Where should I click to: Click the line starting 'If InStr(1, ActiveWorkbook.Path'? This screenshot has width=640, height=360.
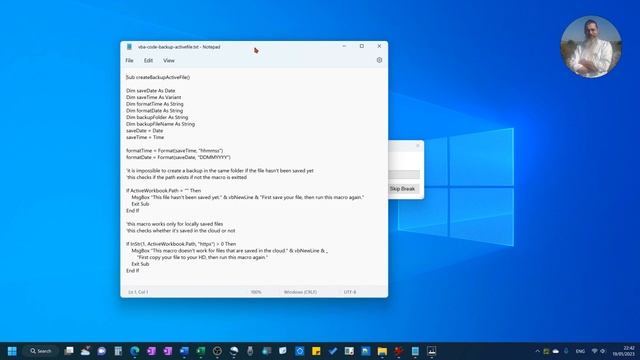coord(181,244)
